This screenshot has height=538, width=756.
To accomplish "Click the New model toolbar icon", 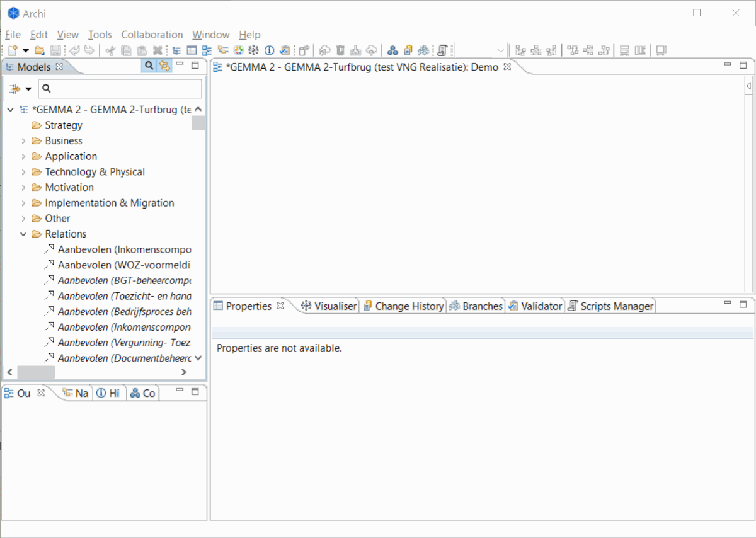I will [x=13, y=50].
